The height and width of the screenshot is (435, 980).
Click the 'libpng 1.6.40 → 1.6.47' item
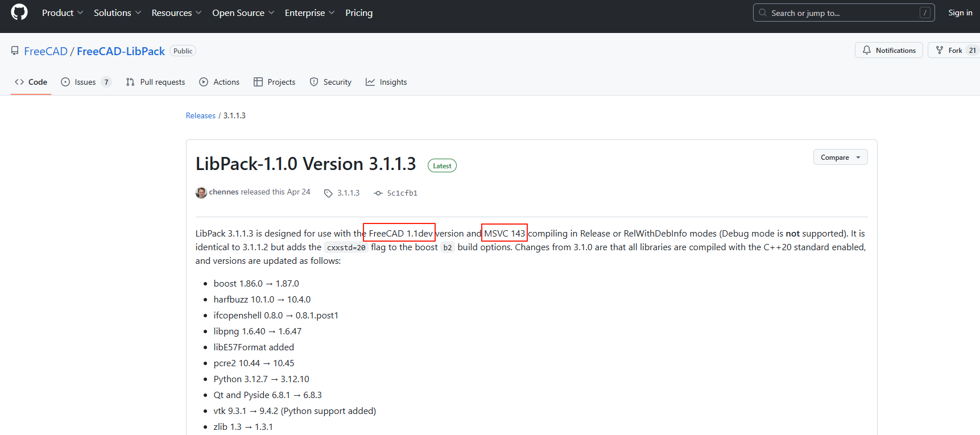click(258, 331)
